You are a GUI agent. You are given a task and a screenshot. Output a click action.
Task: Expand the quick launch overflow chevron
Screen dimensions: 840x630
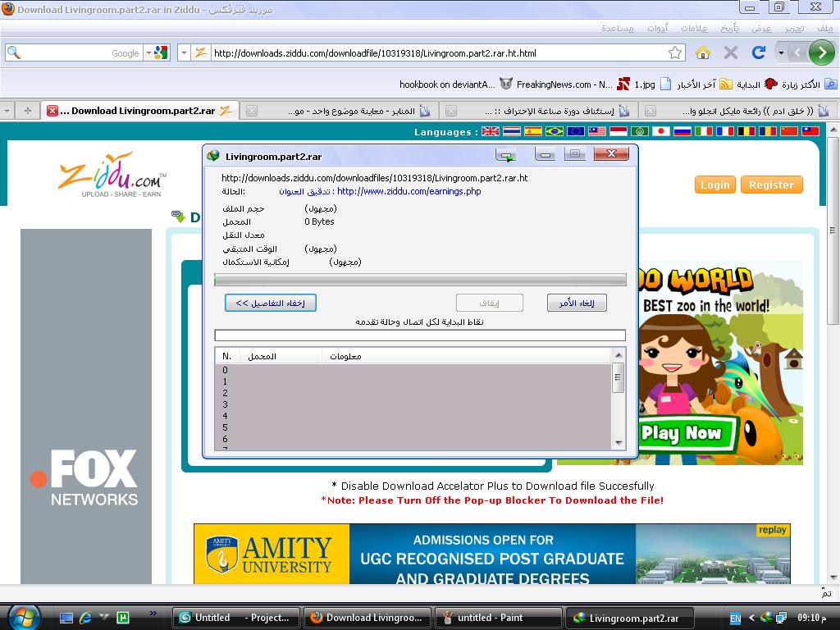pyautogui.click(x=153, y=614)
